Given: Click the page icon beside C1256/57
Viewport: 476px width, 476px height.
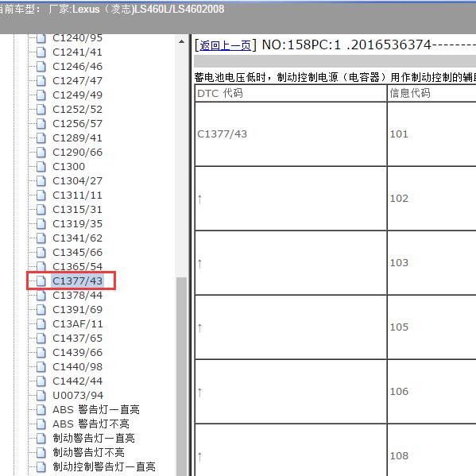Looking at the screenshot, I should point(41,123).
